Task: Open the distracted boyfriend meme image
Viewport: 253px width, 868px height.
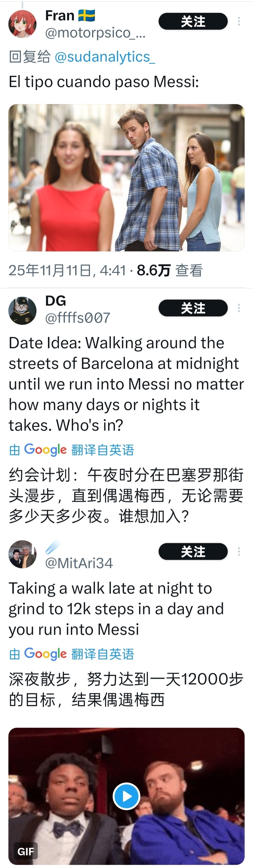Action: (126, 178)
